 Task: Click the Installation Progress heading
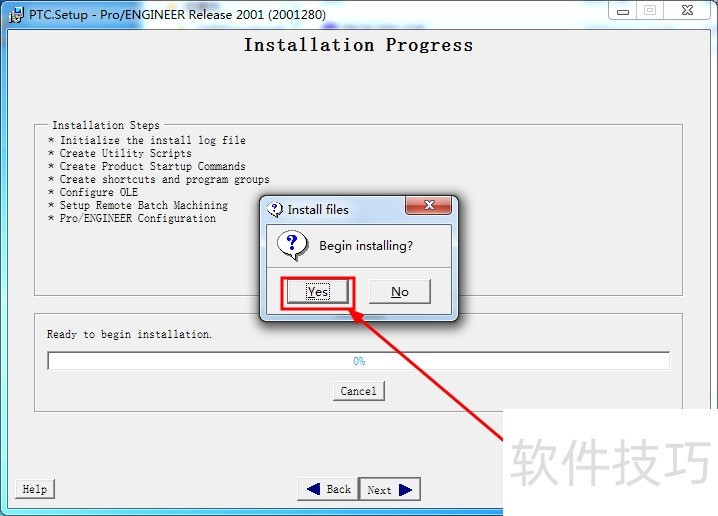click(359, 45)
